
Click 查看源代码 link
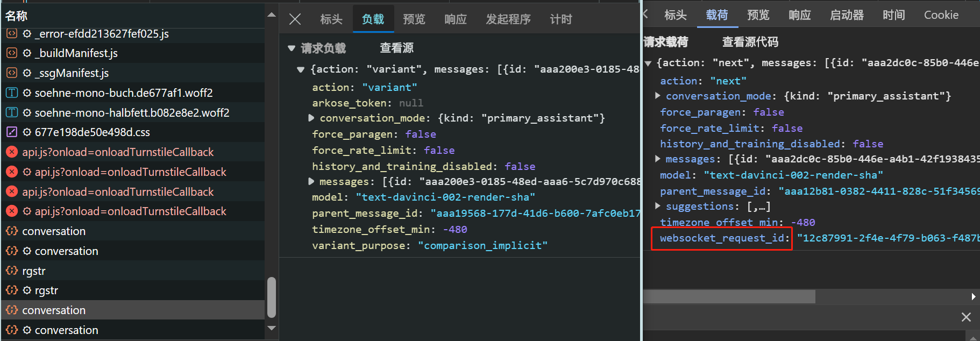click(x=750, y=42)
